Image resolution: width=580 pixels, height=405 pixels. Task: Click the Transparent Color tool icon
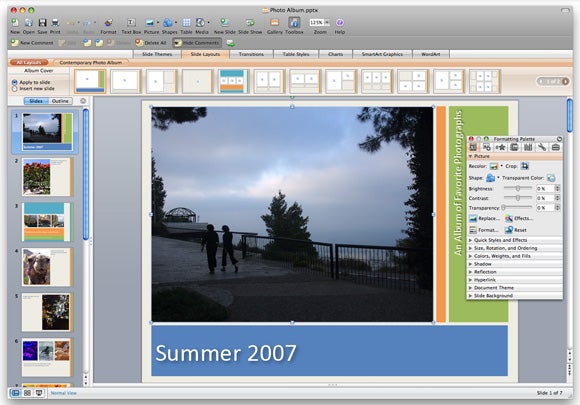[x=551, y=178]
